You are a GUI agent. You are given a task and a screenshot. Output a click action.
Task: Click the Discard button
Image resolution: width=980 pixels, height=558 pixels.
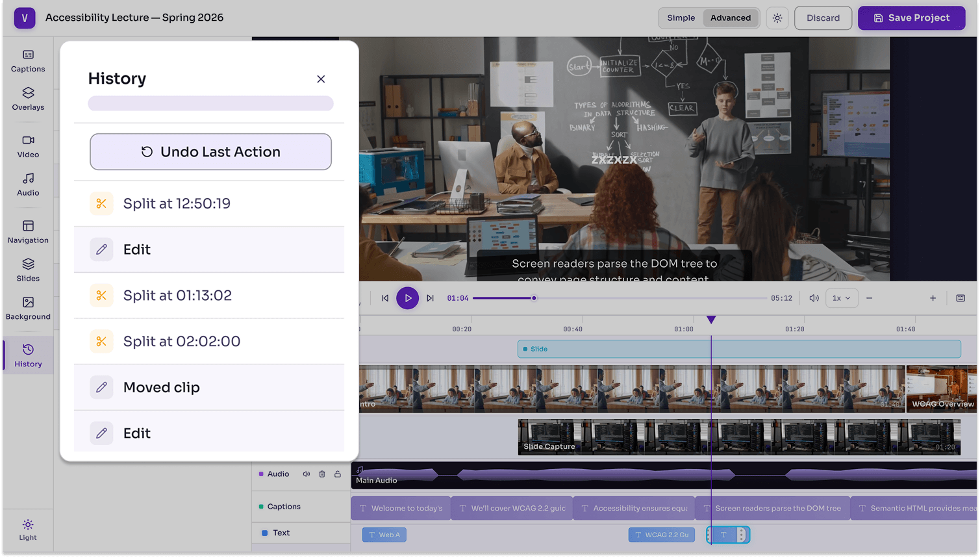click(823, 18)
